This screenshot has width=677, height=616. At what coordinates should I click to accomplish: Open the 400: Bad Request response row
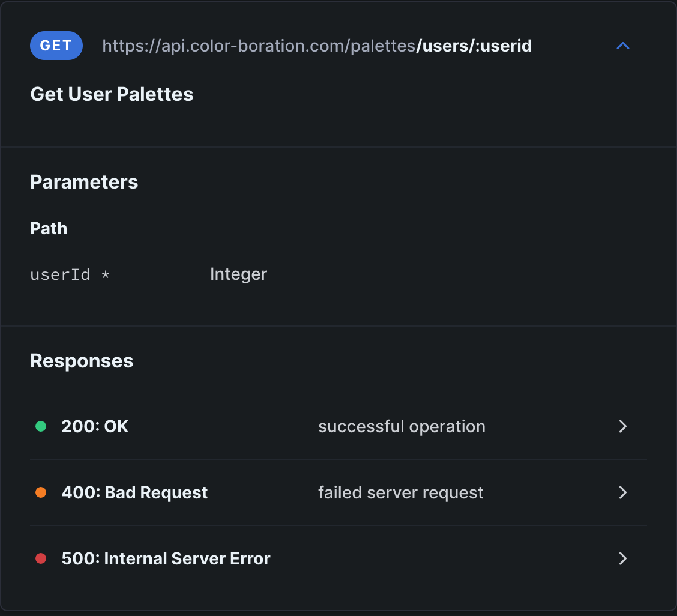click(134, 492)
